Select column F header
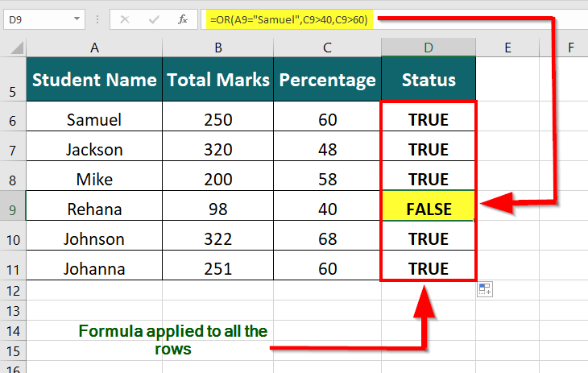 (x=571, y=48)
